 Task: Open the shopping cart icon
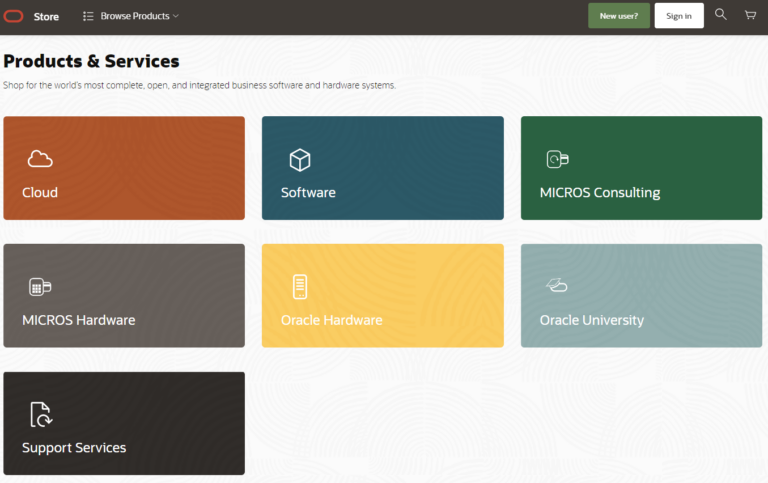(750, 15)
